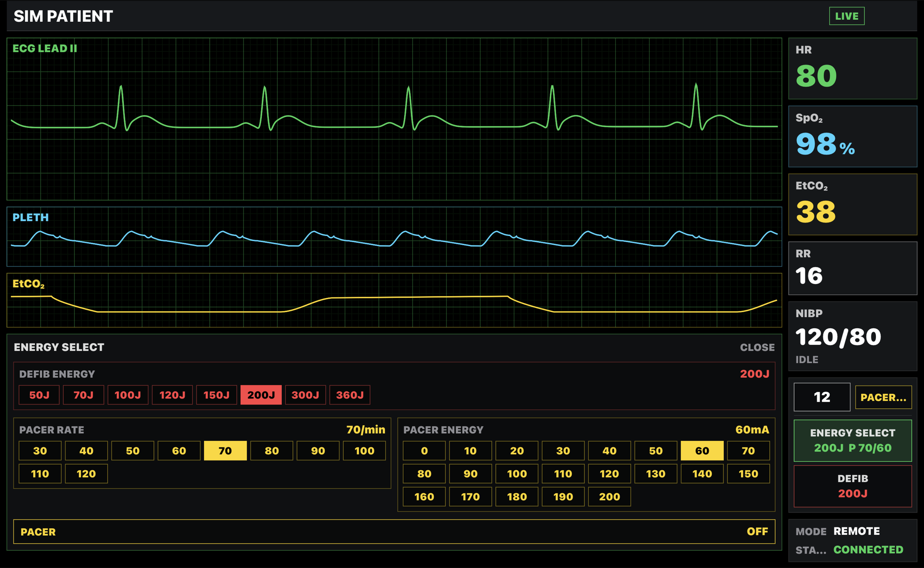Choose pacer energy 50 mA

(x=656, y=451)
